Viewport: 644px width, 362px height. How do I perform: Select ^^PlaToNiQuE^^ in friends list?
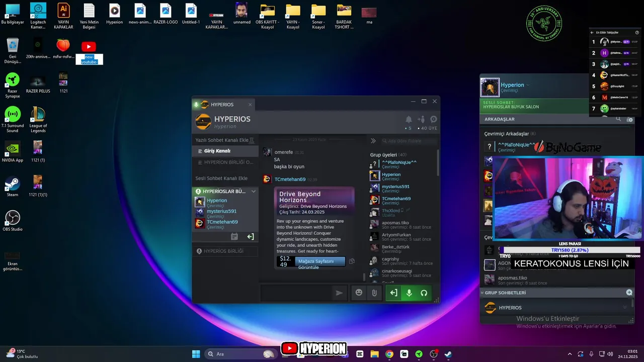click(x=516, y=145)
